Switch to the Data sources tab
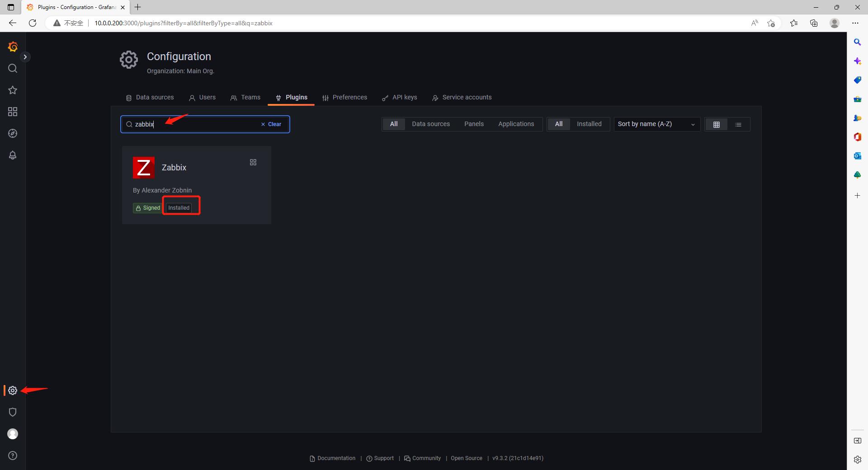 tap(150, 97)
